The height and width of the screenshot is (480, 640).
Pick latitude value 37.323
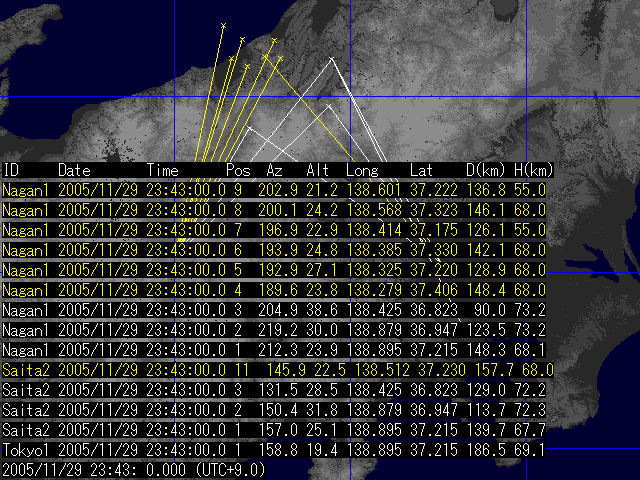point(434,210)
